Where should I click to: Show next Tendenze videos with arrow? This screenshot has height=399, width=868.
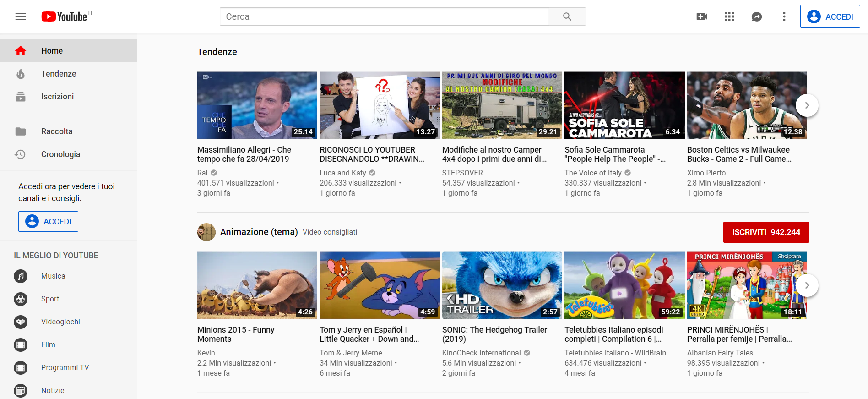pyautogui.click(x=807, y=105)
